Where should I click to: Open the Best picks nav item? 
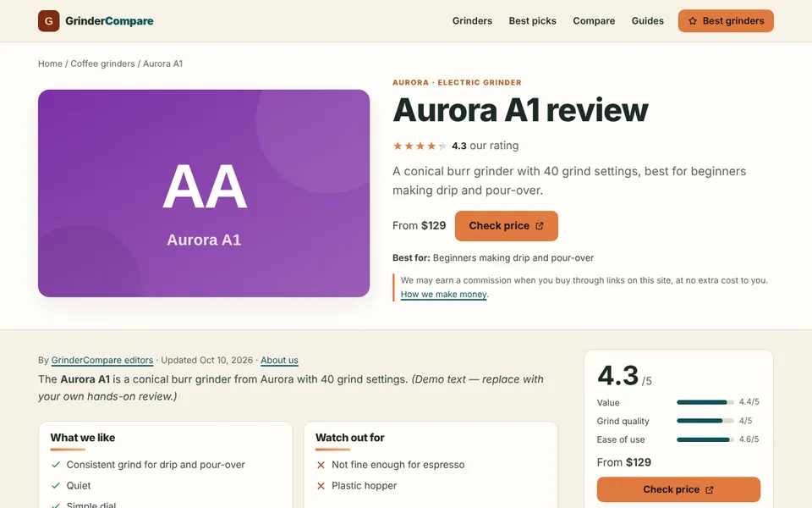(x=532, y=21)
